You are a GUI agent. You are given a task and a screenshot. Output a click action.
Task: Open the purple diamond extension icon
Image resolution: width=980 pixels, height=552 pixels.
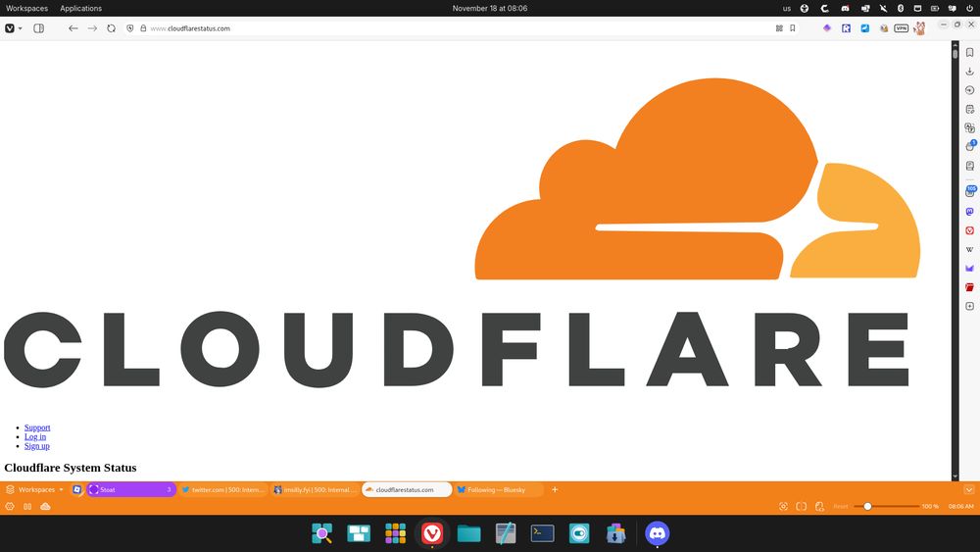[827, 28]
